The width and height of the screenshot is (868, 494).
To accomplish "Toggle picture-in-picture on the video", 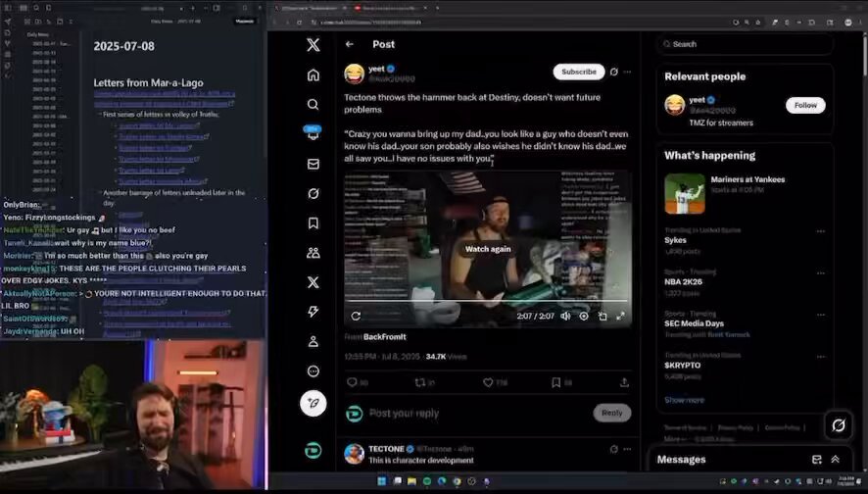I will point(603,316).
